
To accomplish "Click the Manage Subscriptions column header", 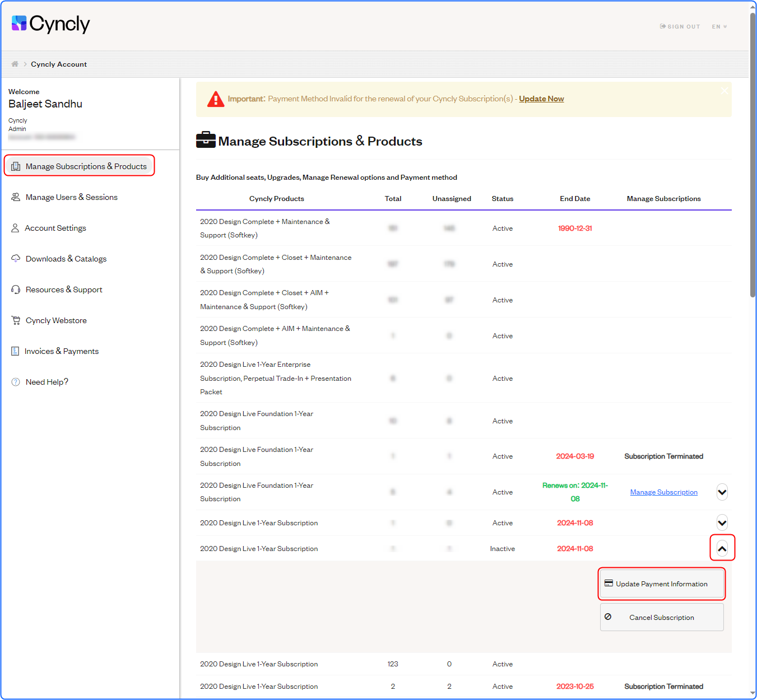I will (664, 199).
